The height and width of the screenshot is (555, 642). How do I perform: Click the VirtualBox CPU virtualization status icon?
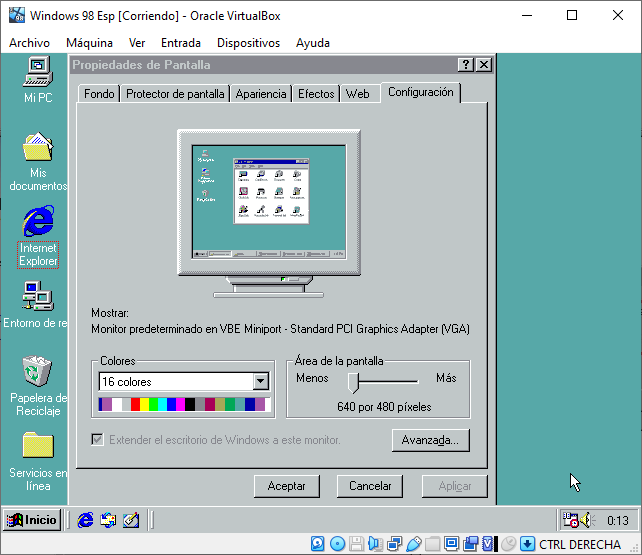coord(490,544)
